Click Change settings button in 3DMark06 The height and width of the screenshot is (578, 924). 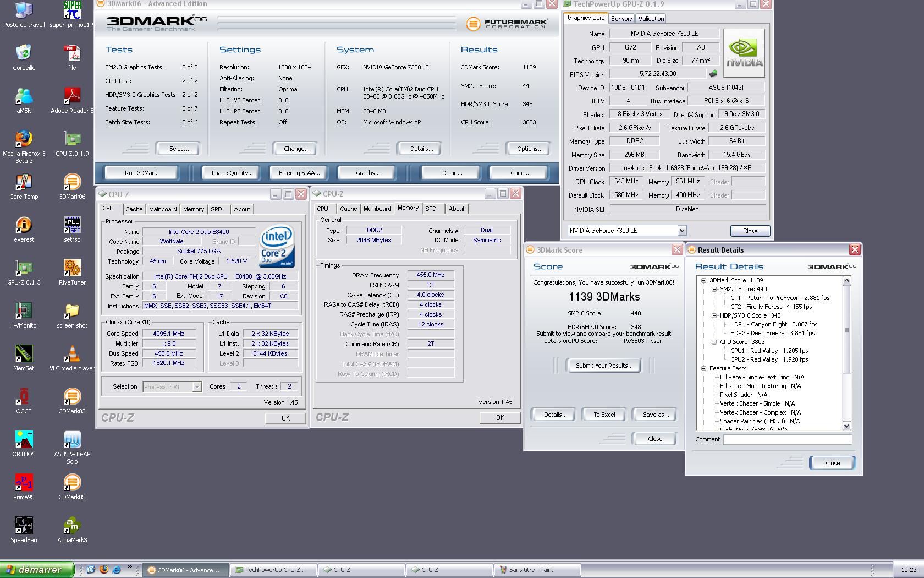click(x=296, y=149)
